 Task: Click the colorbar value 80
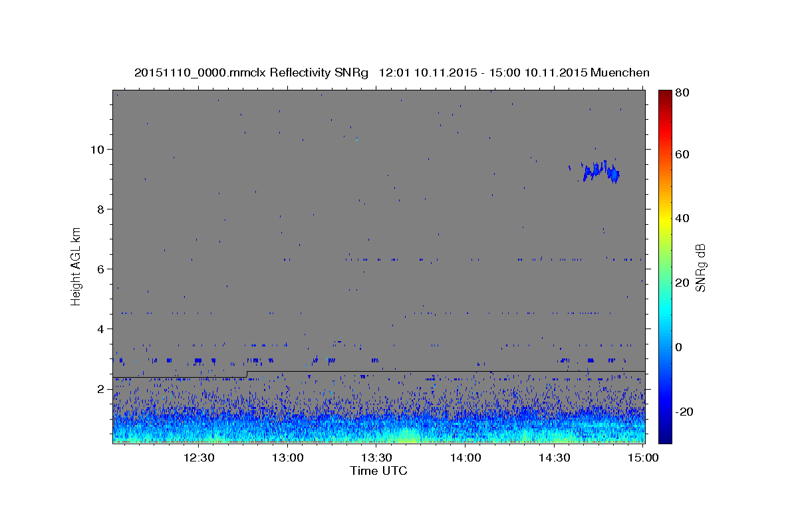(x=682, y=92)
